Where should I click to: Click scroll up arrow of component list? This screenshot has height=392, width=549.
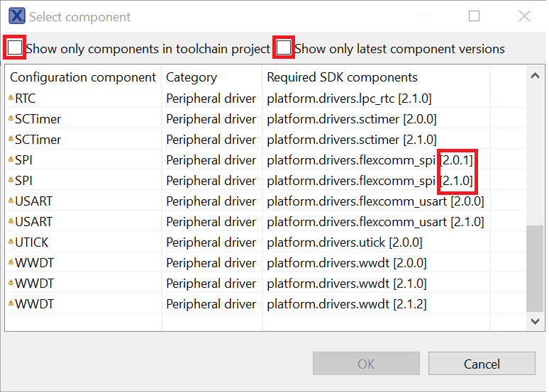point(535,76)
